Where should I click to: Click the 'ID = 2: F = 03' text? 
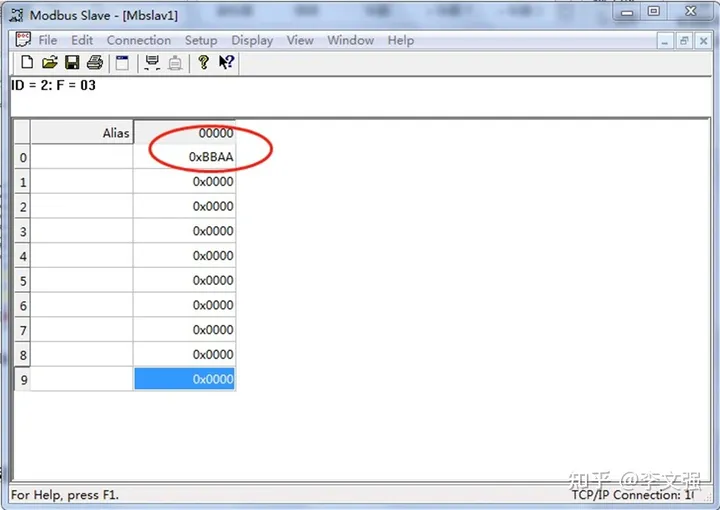53,85
